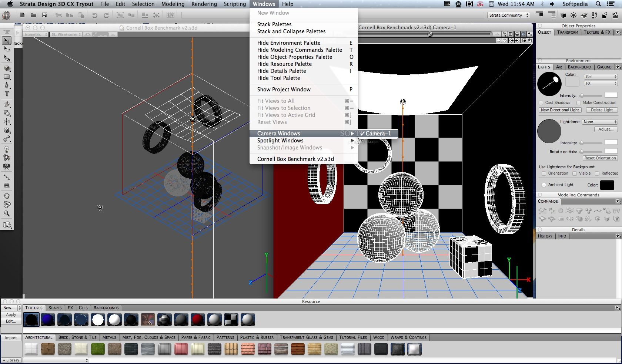Open the Gel dropdown in Lights
Image resolution: width=622 pixels, height=364 pixels.
point(601,77)
